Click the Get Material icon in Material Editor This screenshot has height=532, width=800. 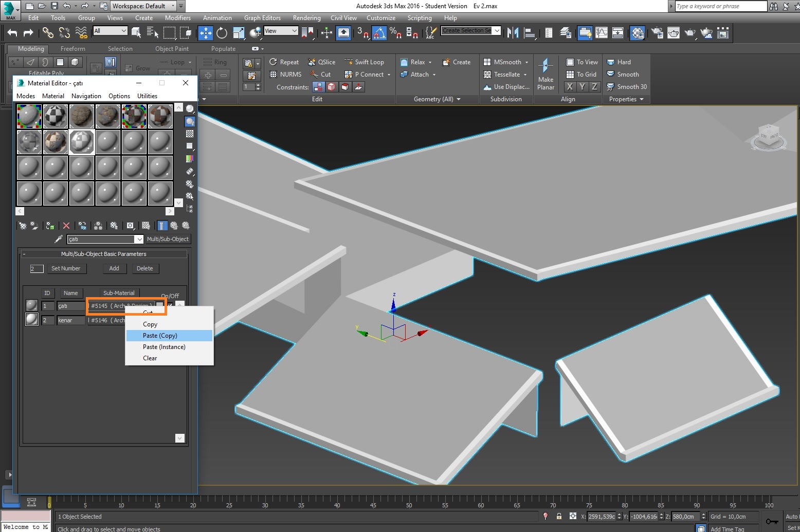[x=22, y=226]
